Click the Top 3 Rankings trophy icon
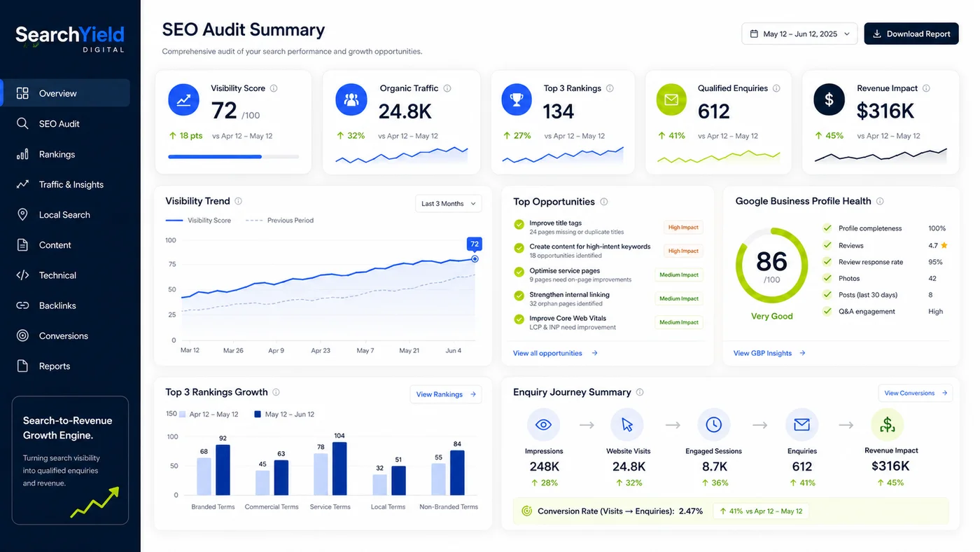This screenshot has height=552, width=980. click(517, 100)
